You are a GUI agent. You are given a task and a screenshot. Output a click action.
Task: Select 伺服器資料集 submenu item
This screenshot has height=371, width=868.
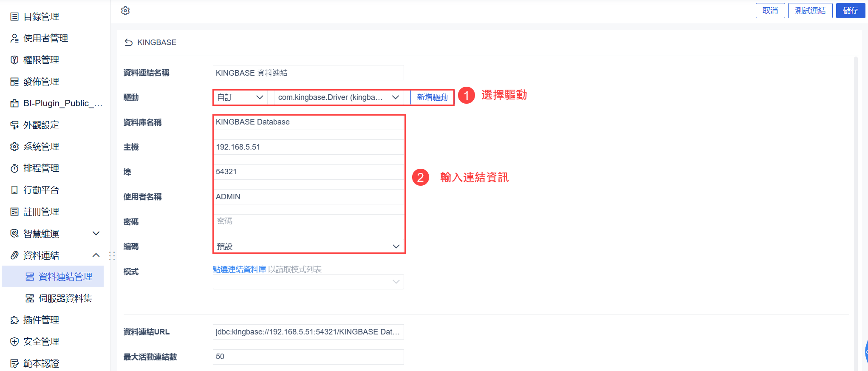pyautogui.click(x=53, y=298)
